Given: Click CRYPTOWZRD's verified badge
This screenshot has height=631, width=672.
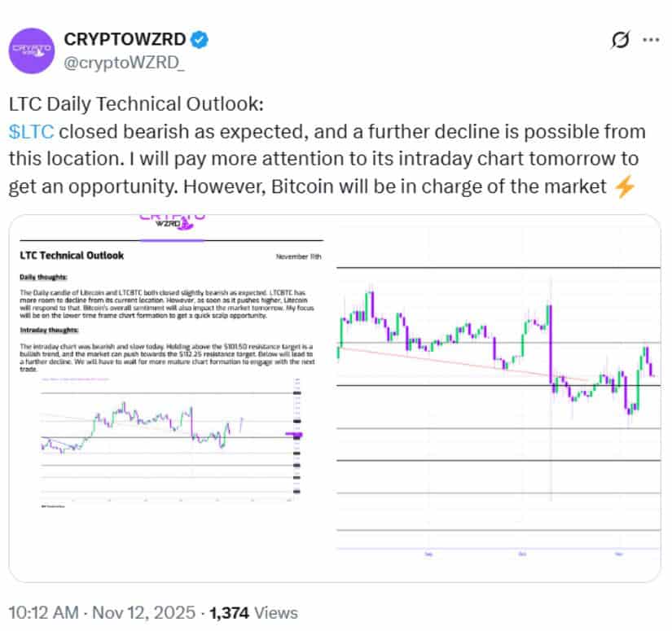Looking at the screenshot, I should [x=199, y=37].
